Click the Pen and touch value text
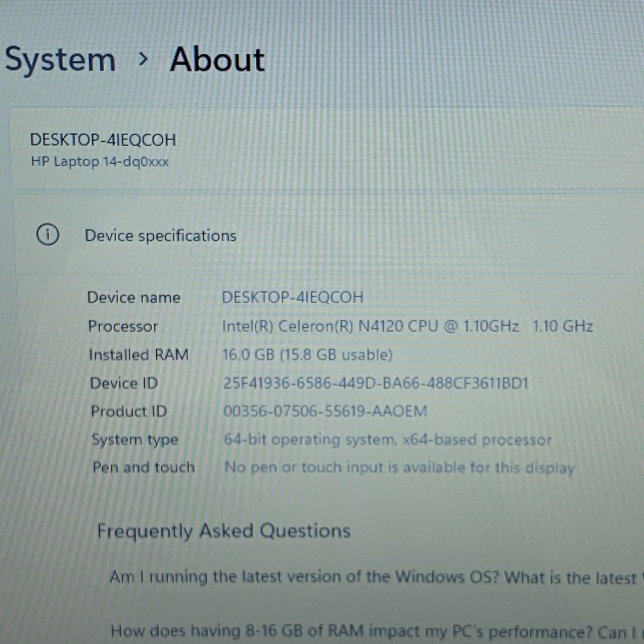Viewport: 644px width, 644px height. coord(399,468)
